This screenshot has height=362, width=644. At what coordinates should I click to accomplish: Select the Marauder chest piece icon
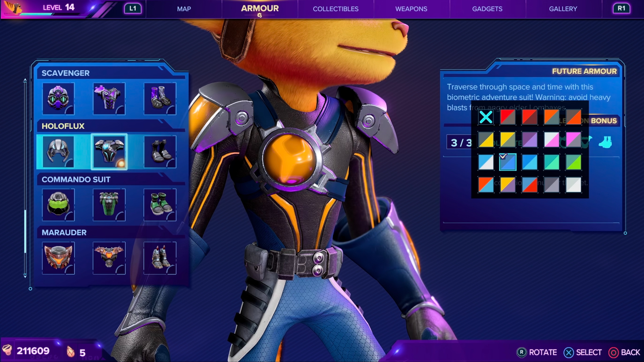[x=109, y=258]
